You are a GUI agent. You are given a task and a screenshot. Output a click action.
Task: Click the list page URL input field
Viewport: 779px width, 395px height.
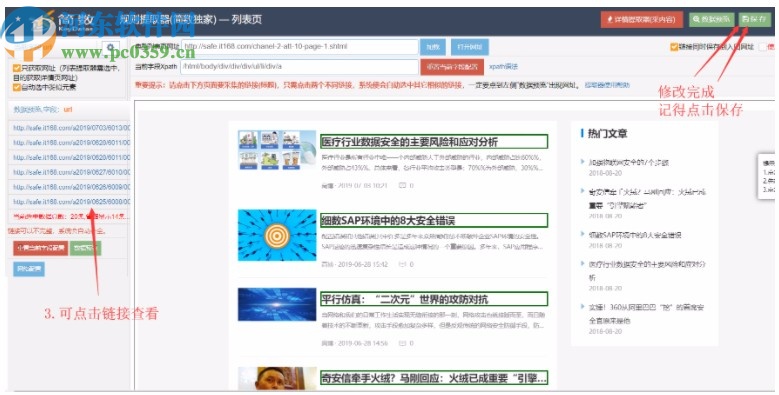tap(300, 47)
